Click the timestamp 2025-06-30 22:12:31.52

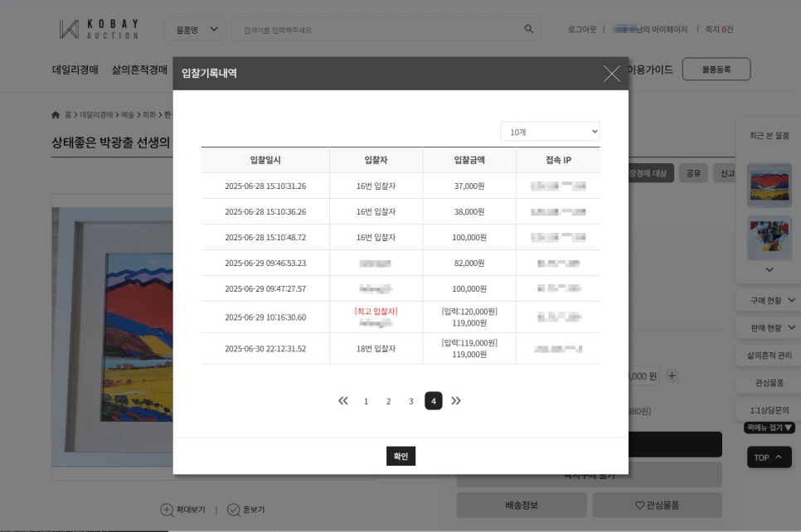click(265, 348)
